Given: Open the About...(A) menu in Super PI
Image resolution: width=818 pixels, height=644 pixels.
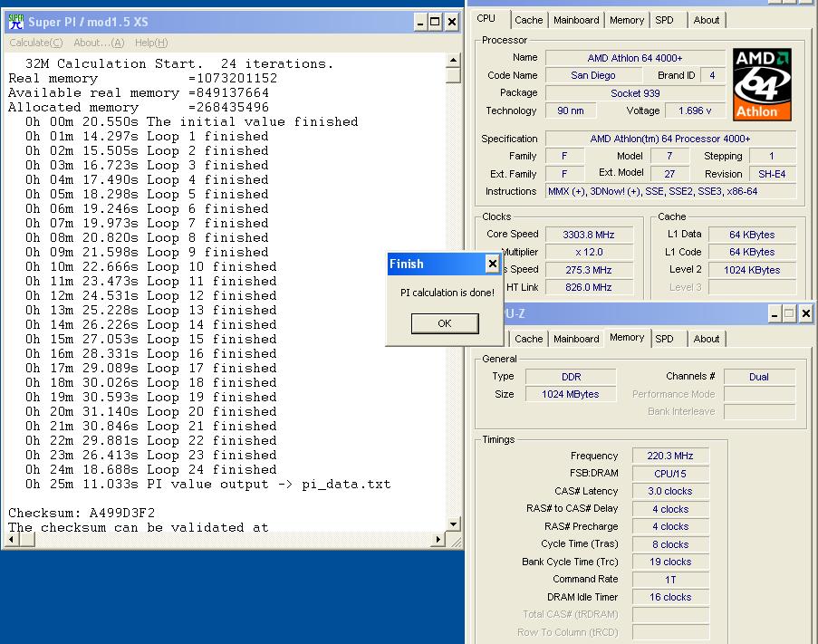Looking at the screenshot, I should click(x=99, y=43).
